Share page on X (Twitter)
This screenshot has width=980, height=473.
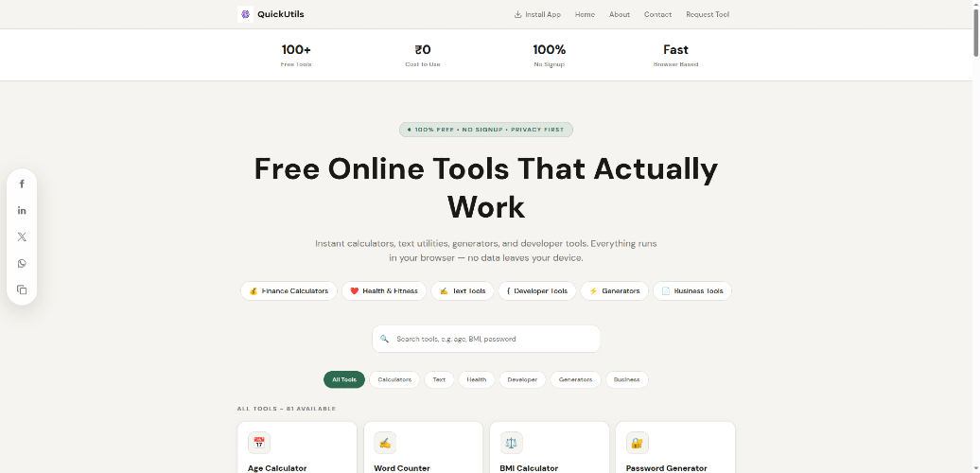point(22,236)
